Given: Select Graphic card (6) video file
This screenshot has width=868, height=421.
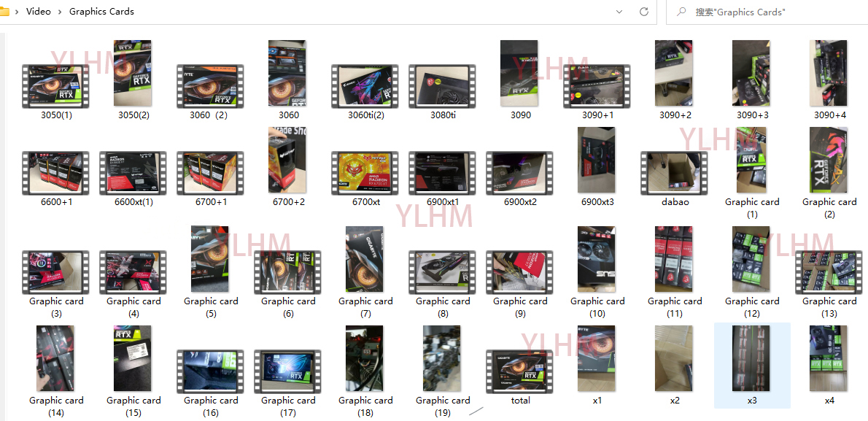Looking at the screenshot, I should point(287,272).
